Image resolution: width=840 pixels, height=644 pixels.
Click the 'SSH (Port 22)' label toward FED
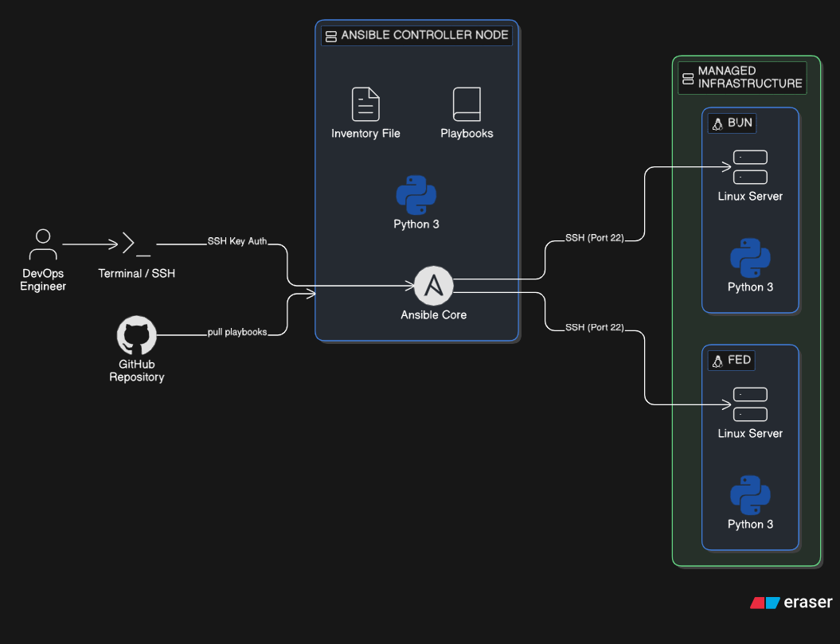click(595, 327)
